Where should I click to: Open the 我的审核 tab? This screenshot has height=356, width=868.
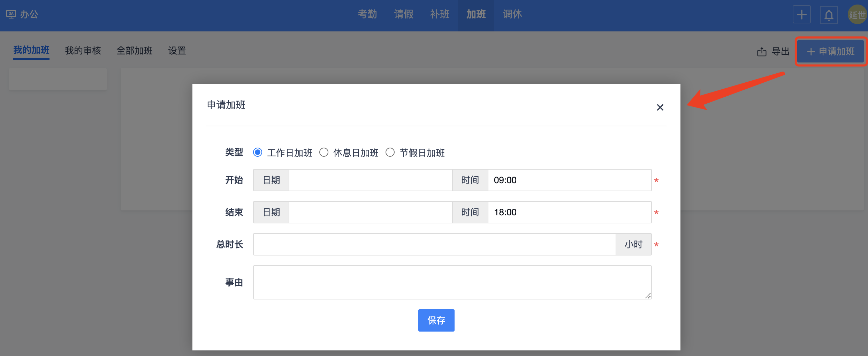pyautogui.click(x=83, y=51)
